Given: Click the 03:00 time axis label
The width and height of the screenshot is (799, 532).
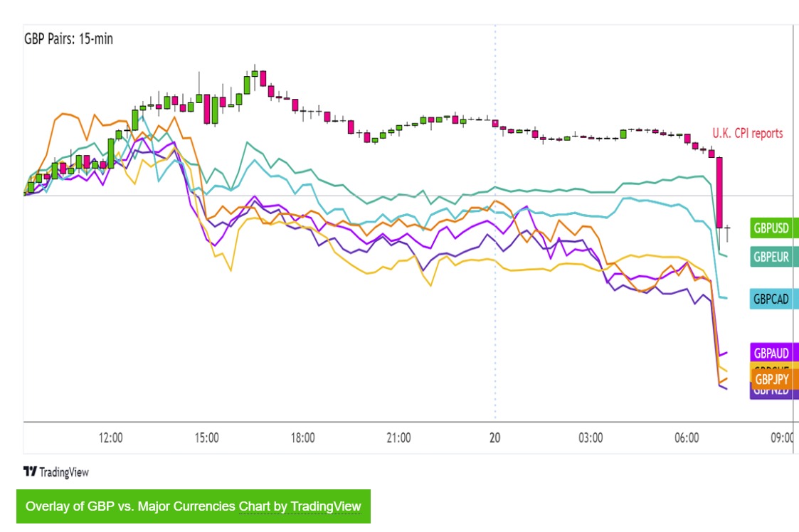Looking at the screenshot, I should pos(591,438).
